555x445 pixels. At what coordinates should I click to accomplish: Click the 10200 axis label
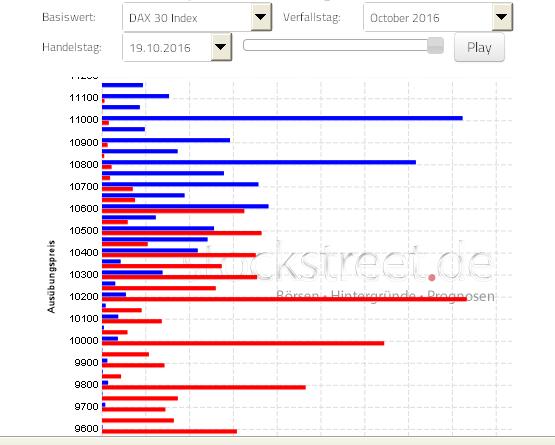pyautogui.click(x=84, y=297)
